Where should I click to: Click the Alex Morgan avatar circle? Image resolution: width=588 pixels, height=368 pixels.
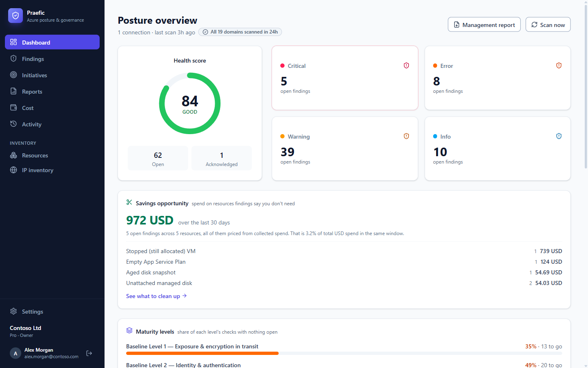tap(16, 353)
